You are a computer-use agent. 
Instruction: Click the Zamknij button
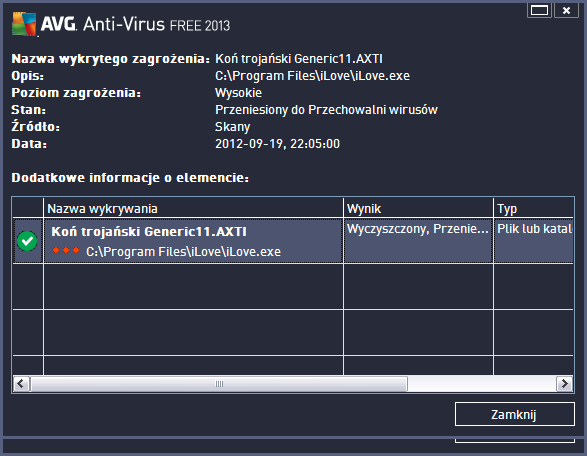coord(515,414)
